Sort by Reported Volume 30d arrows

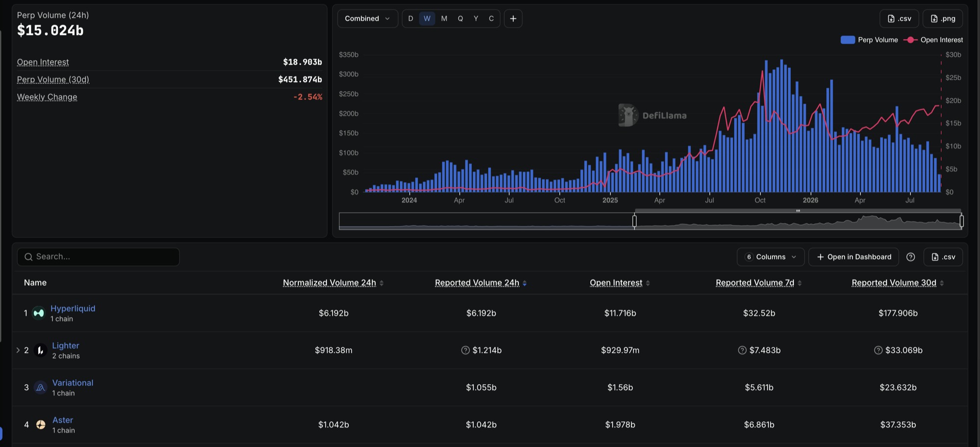(x=942, y=283)
